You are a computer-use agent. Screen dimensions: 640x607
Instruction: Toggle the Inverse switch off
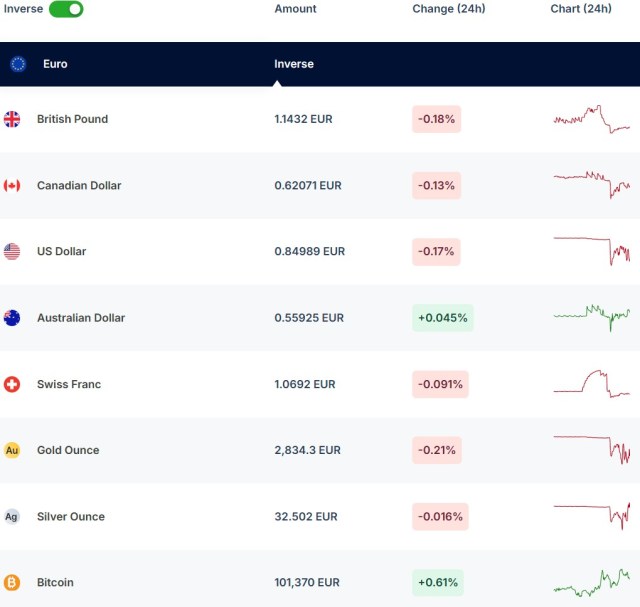coord(66,9)
